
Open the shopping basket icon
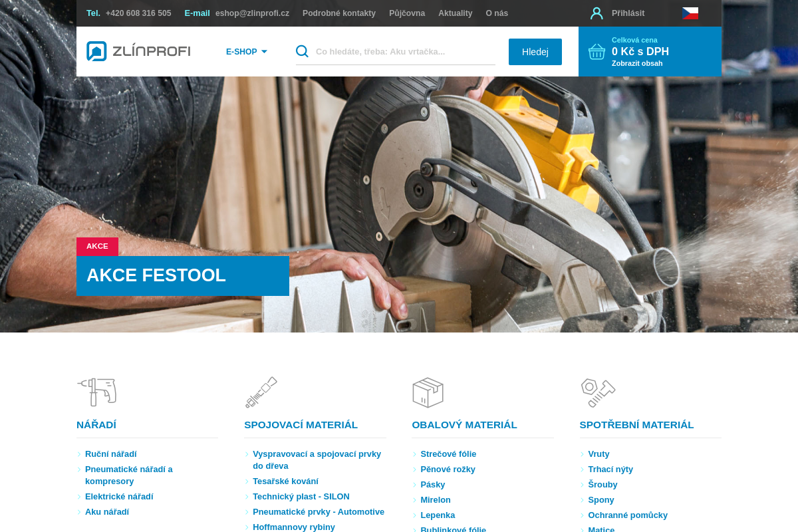[597, 51]
